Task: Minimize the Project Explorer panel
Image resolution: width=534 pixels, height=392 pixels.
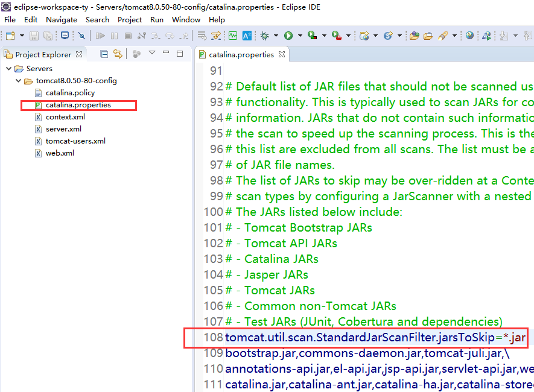Action: pos(166,52)
